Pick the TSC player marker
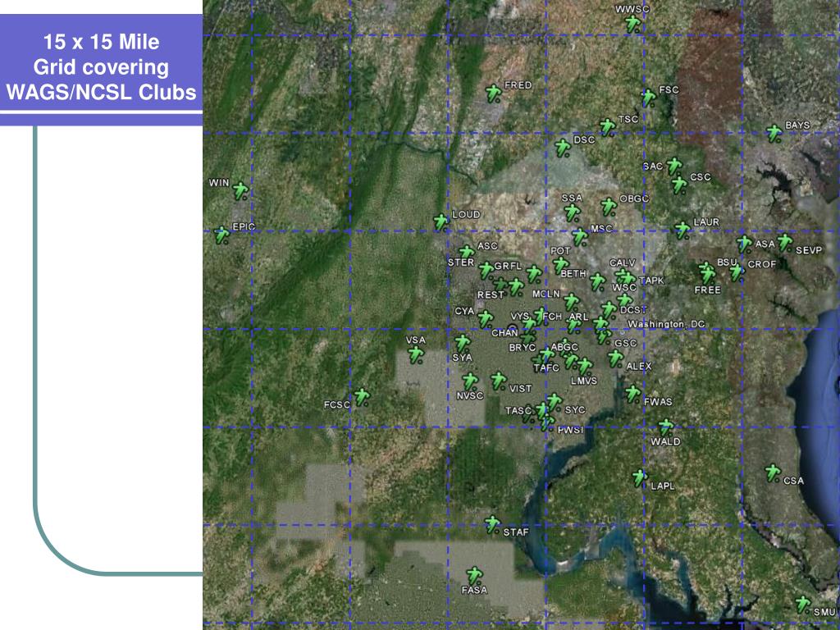 pos(608,127)
